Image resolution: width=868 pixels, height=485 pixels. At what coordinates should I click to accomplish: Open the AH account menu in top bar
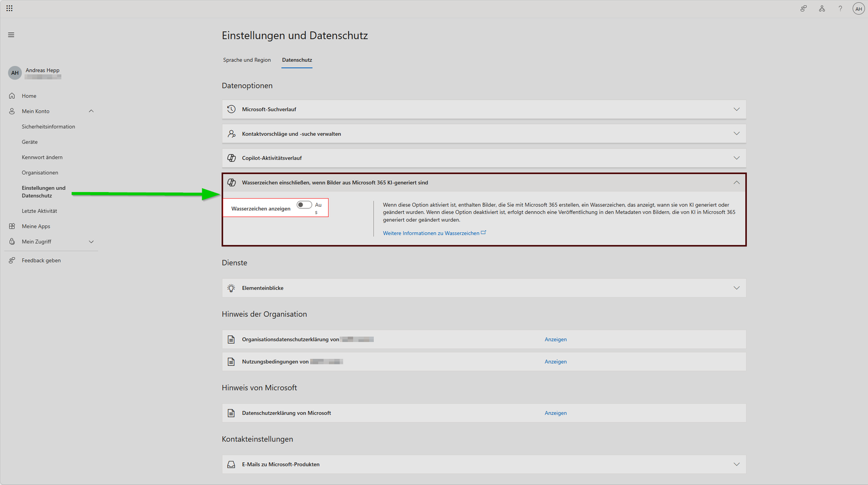[858, 8]
